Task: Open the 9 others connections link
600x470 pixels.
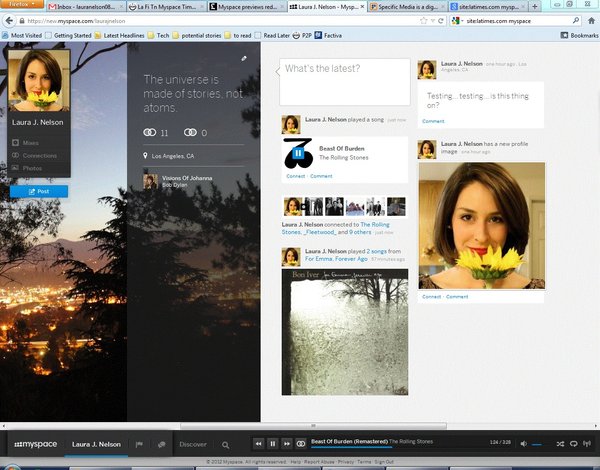Action: tap(360, 232)
